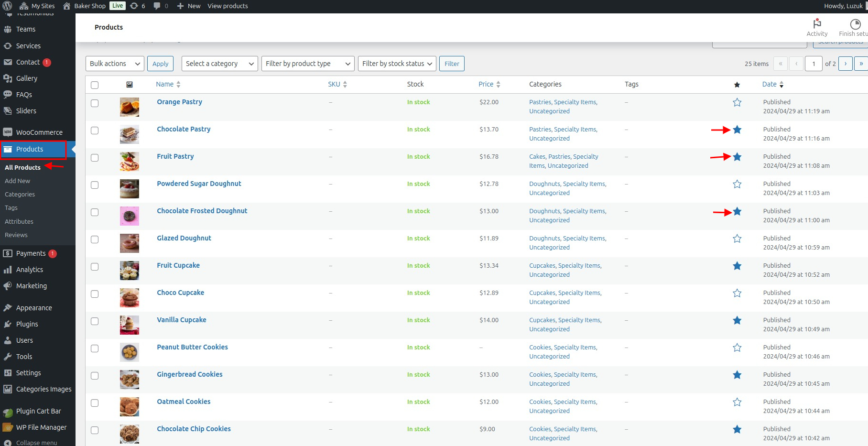Viewport: 868px width, 446px height.
Task: Click the featured star column header
Action: point(737,85)
